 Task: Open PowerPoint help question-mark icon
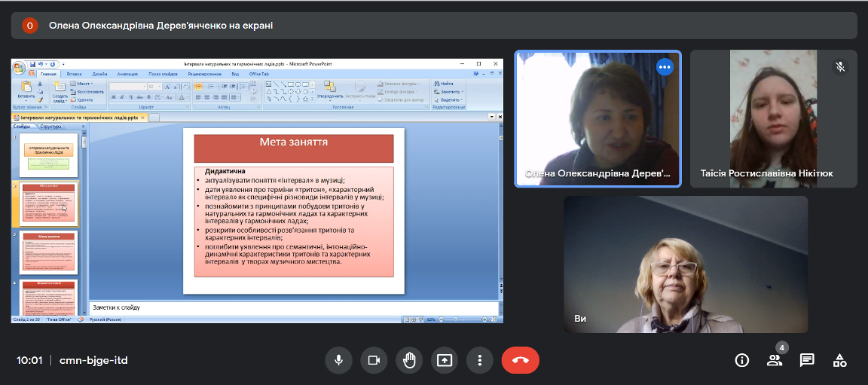476,74
